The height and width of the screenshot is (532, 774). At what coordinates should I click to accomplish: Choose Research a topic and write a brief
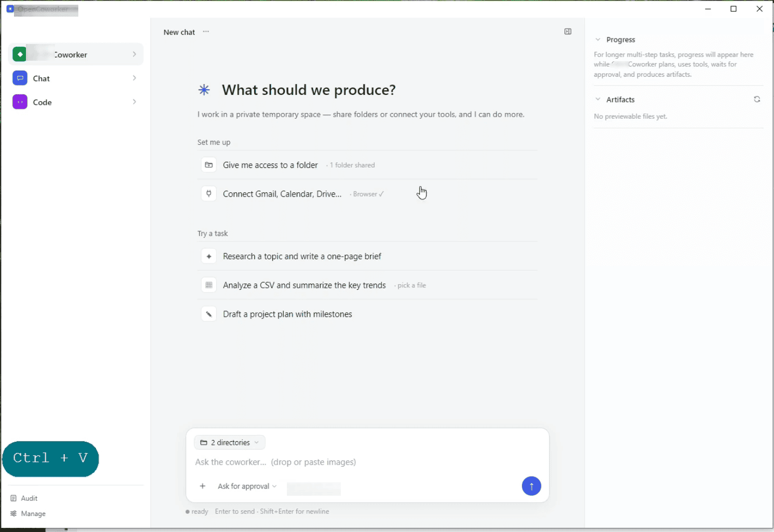367,256
